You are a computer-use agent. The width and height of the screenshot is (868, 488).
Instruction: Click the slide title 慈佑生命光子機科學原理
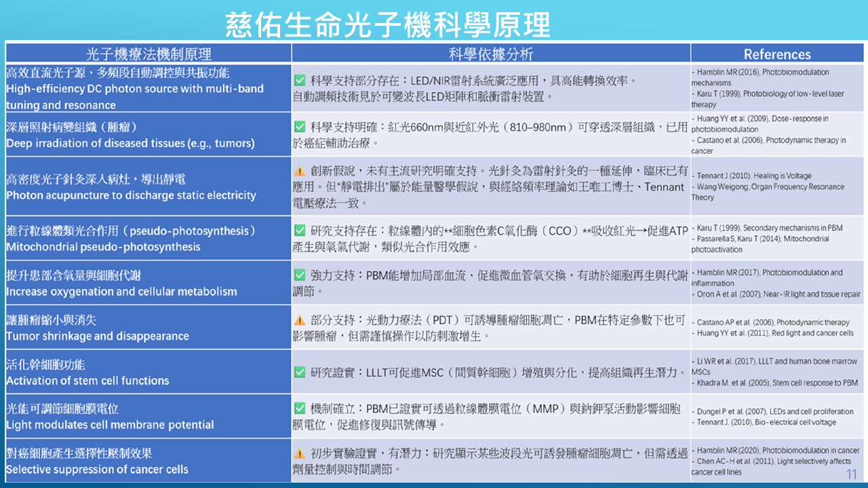click(x=388, y=24)
